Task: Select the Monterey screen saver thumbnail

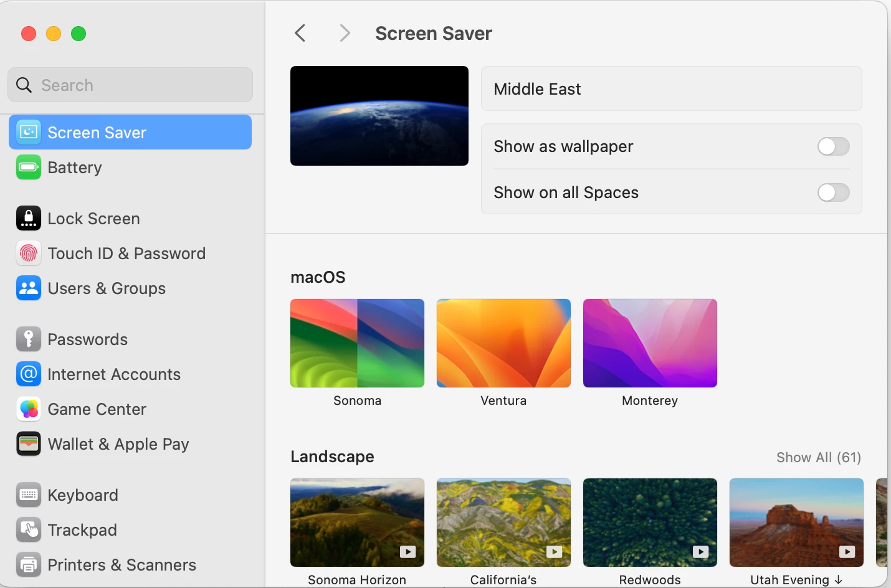Action: click(650, 343)
